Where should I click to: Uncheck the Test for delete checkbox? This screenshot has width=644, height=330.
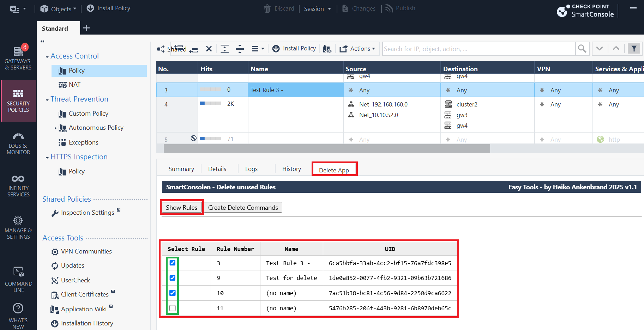[x=173, y=278]
